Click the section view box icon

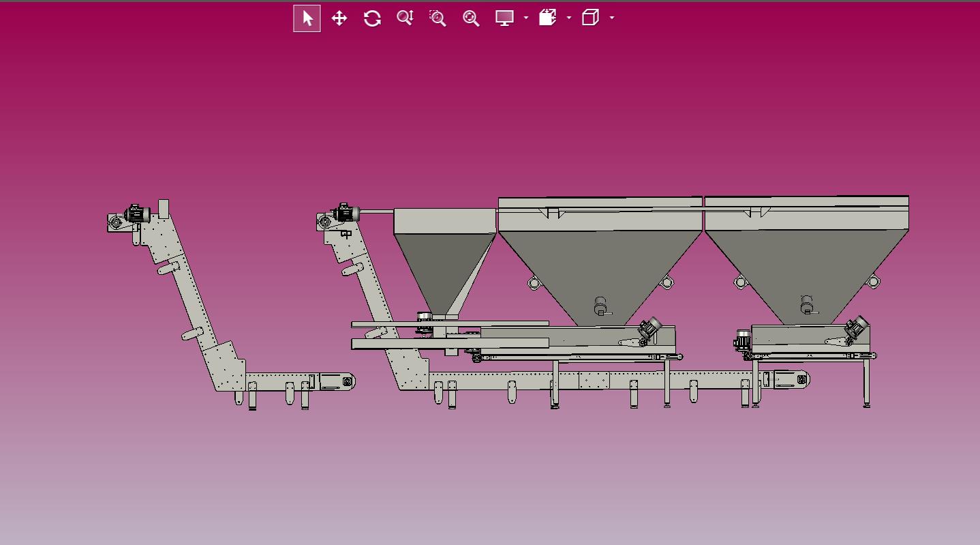[548, 18]
